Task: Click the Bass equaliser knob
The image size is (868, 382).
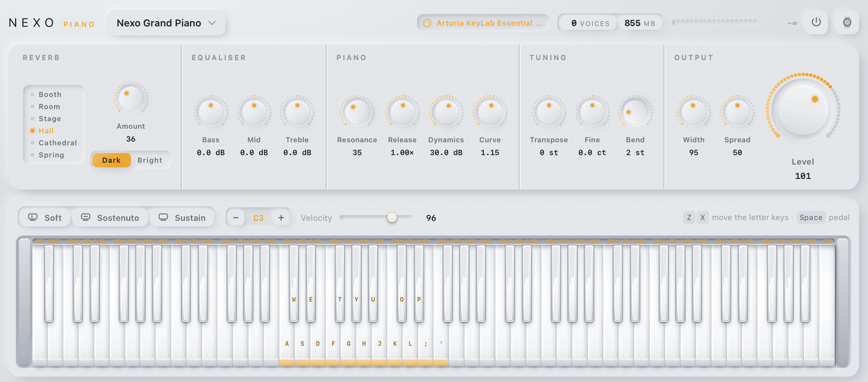Action: pos(211,112)
